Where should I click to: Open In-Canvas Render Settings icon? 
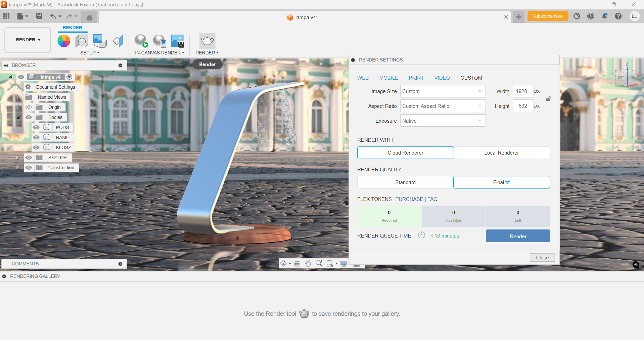point(159,41)
